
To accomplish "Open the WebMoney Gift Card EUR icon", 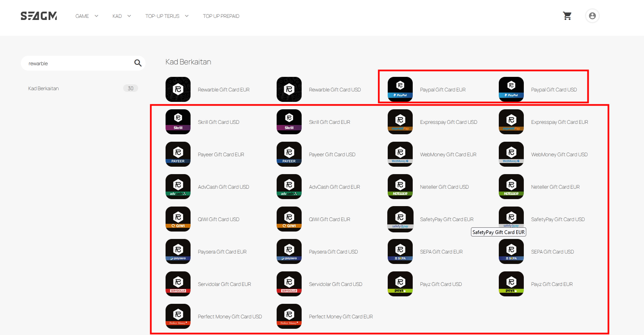I will coord(400,154).
